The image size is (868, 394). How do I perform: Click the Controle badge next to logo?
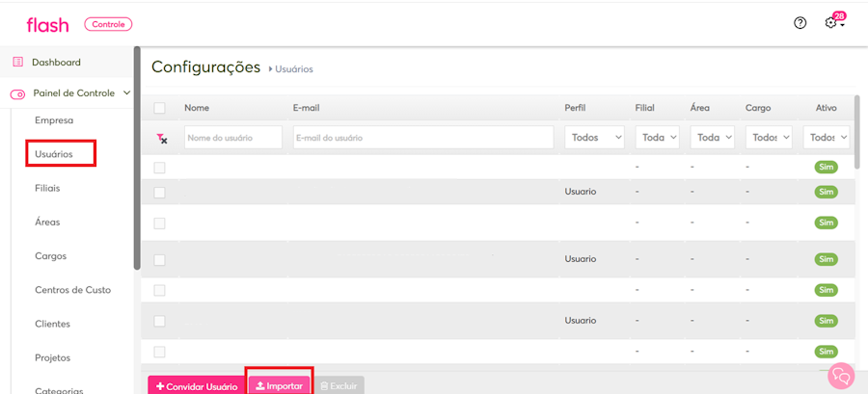[108, 24]
